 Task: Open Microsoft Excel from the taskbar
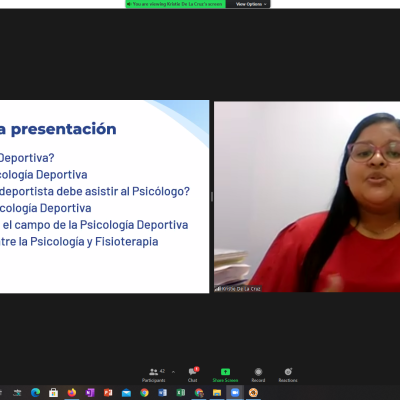tap(181, 393)
